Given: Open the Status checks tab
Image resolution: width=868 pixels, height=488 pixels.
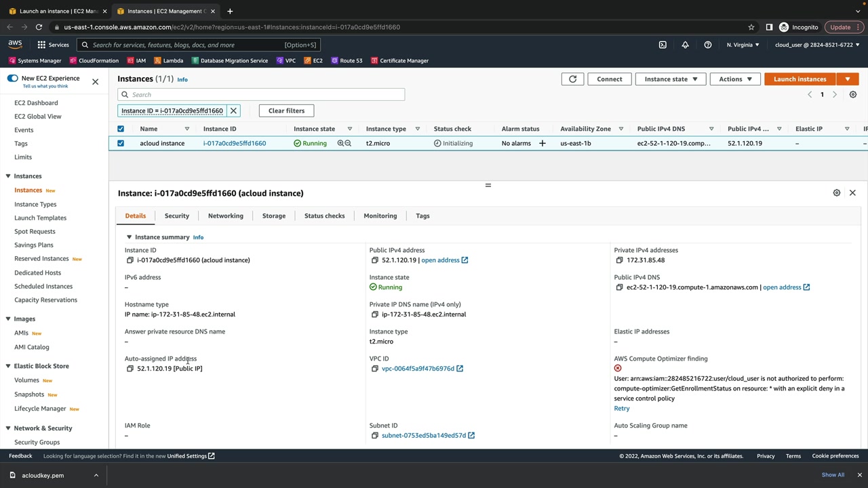Looking at the screenshot, I should coord(324,216).
